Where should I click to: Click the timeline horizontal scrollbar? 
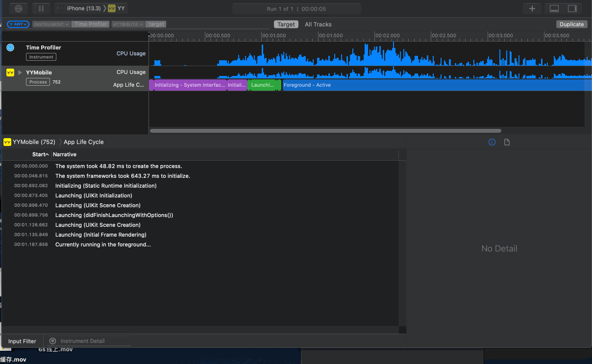(x=325, y=131)
